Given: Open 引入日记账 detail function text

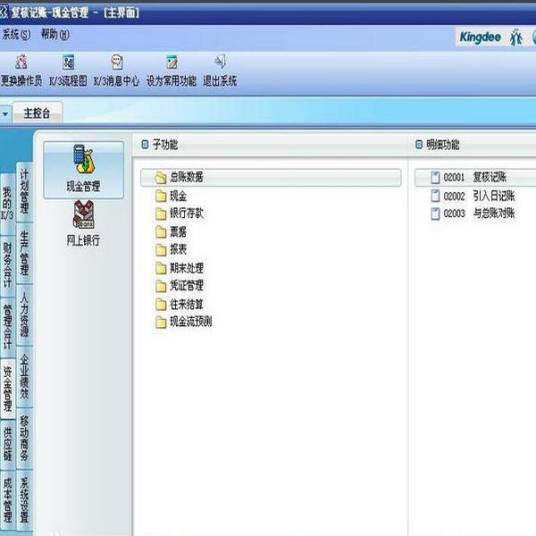Looking at the screenshot, I should click(494, 196).
